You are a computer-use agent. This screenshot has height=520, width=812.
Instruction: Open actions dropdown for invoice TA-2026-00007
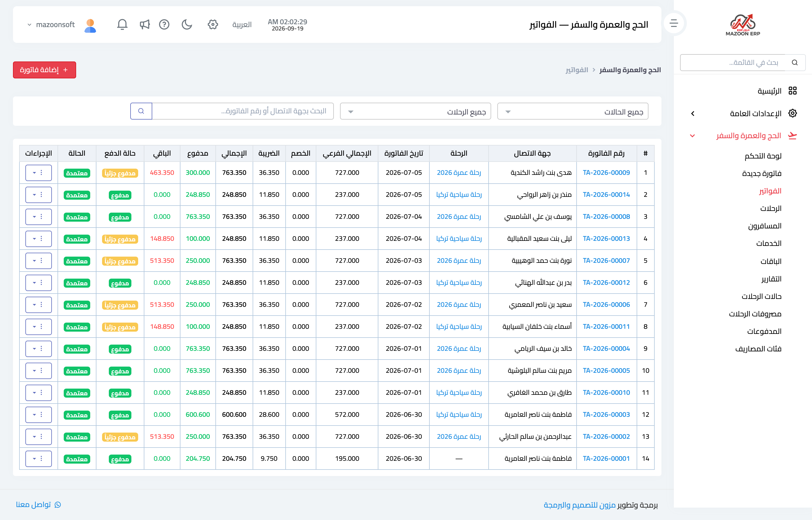pos(39,261)
